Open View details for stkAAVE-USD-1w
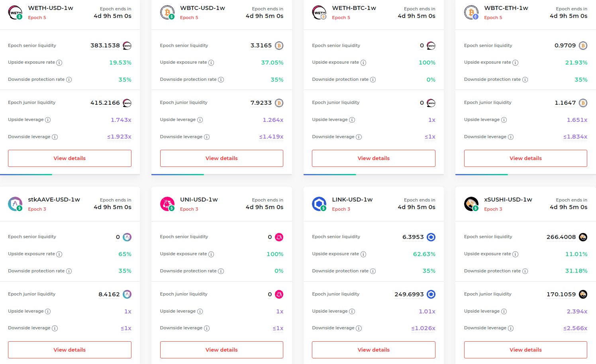This screenshot has width=596, height=364. coord(70,350)
